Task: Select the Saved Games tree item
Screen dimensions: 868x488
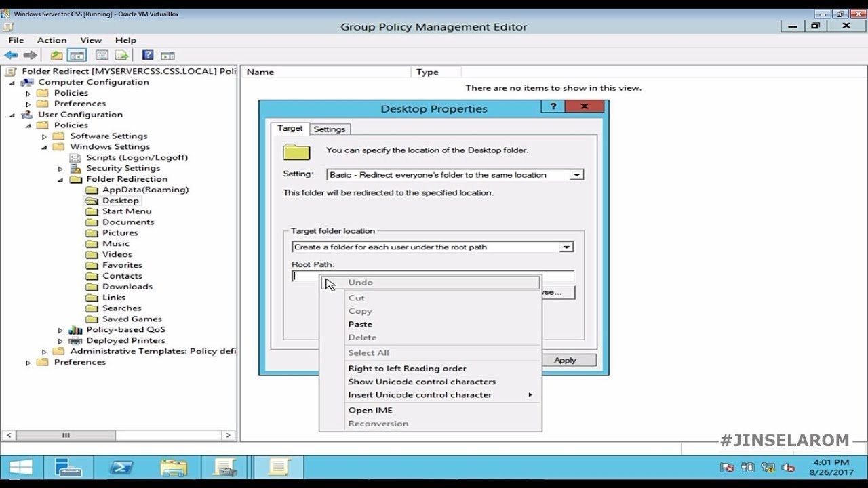Action: pyautogui.click(x=132, y=319)
